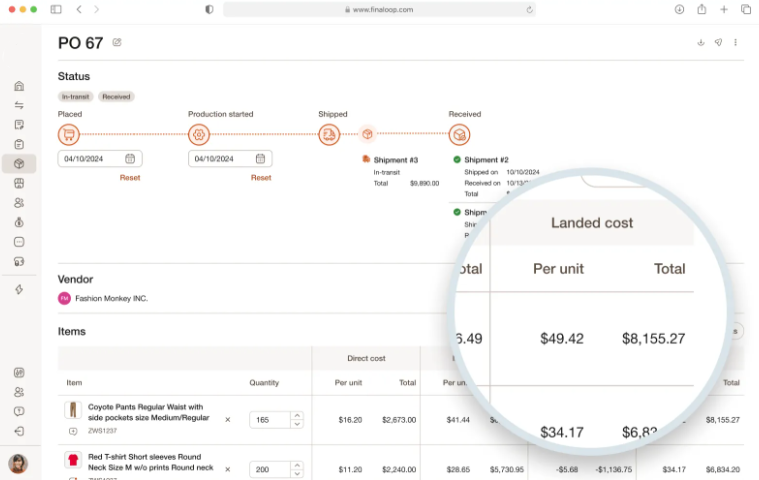This screenshot has height=480, width=759.
Task: Click Reset under Production started date
Action: pyautogui.click(x=261, y=178)
